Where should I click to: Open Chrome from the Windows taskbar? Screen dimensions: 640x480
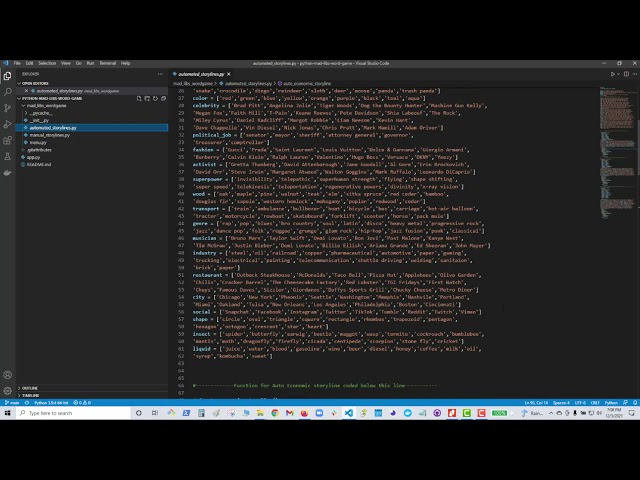pyautogui.click(x=275, y=413)
